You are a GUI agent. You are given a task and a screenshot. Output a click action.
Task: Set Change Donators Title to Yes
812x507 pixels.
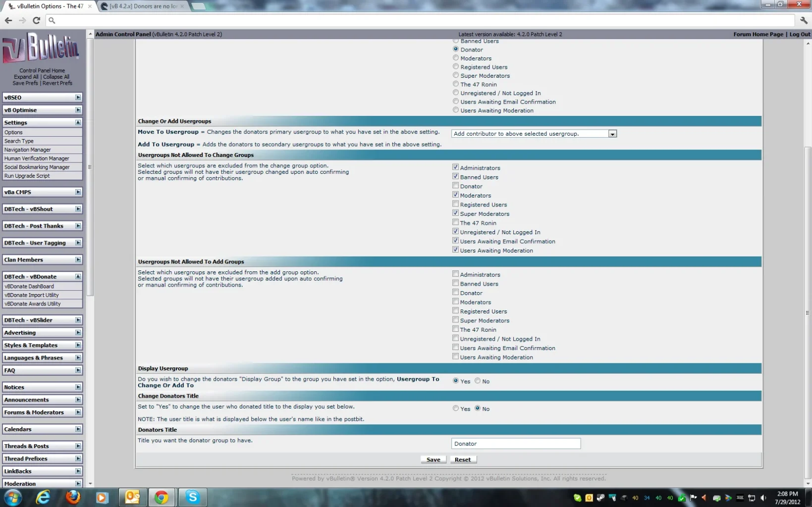pyautogui.click(x=456, y=408)
